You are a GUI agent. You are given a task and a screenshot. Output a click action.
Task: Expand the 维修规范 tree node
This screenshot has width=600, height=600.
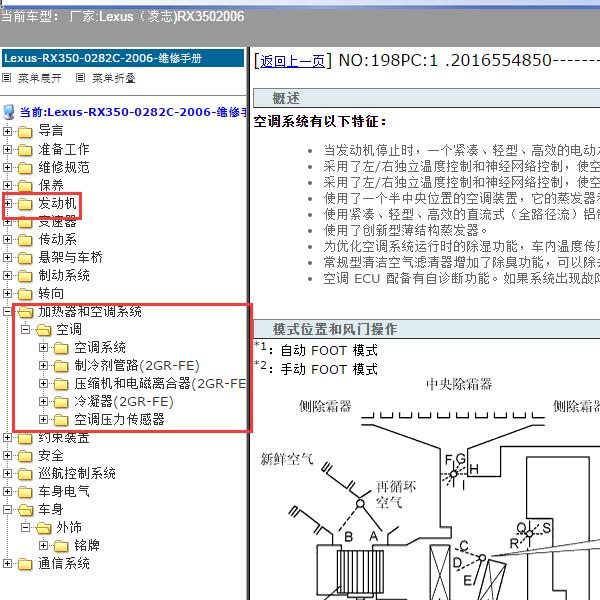7,167
